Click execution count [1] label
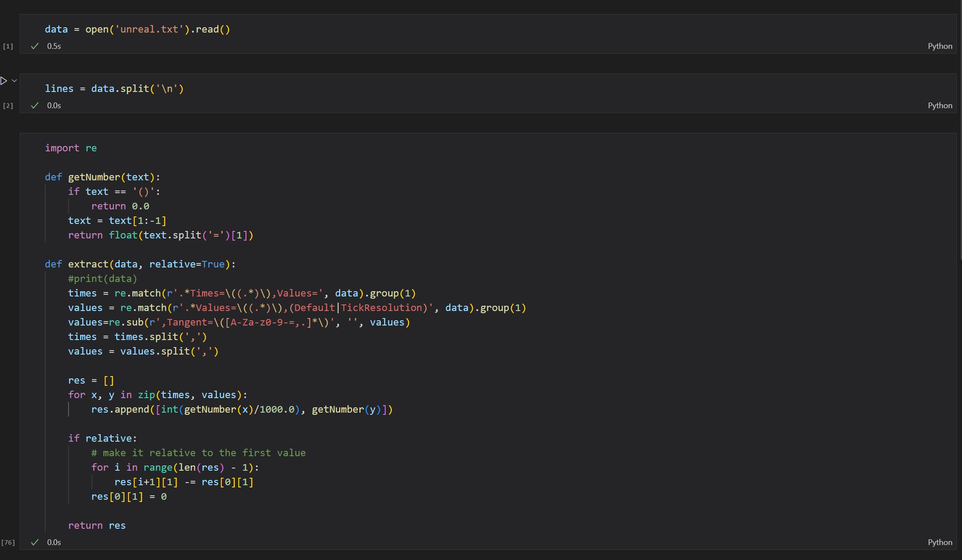The height and width of the screenshot is (560, 962). [8, 46]
